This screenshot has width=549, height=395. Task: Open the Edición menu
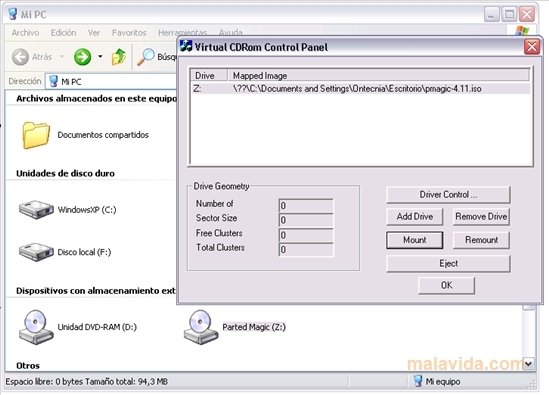pos(63,33)
